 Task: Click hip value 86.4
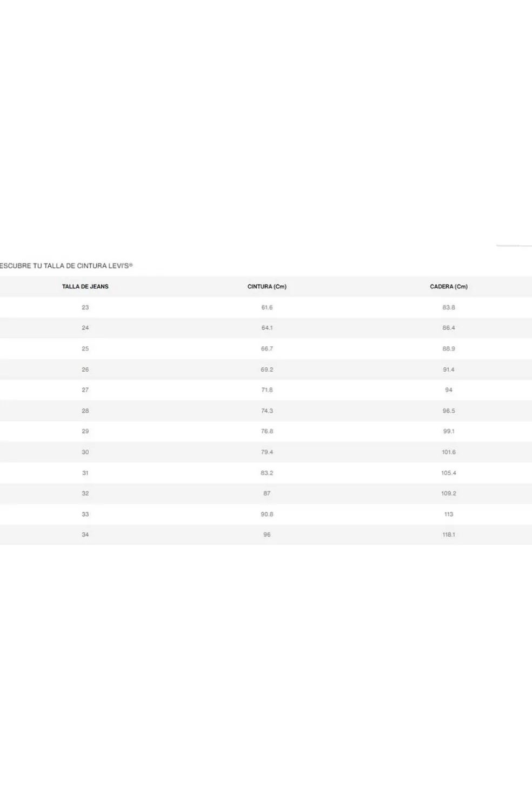pyautogui.click(x=449, y=328)
